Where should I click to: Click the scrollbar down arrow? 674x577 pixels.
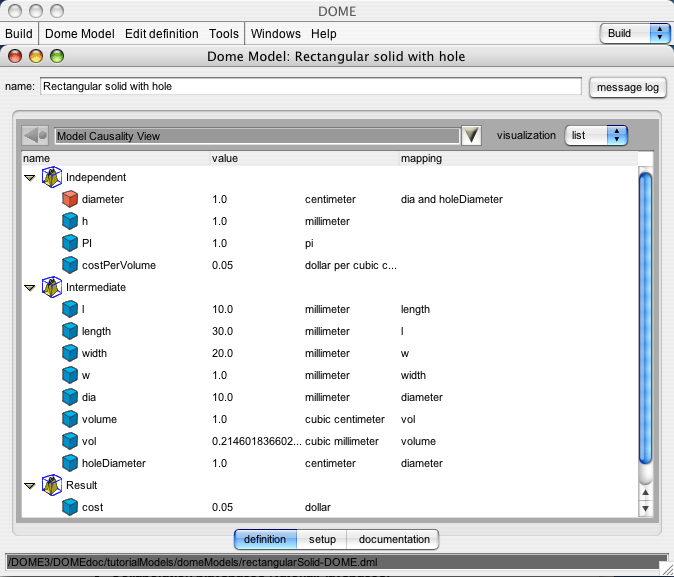645,508
